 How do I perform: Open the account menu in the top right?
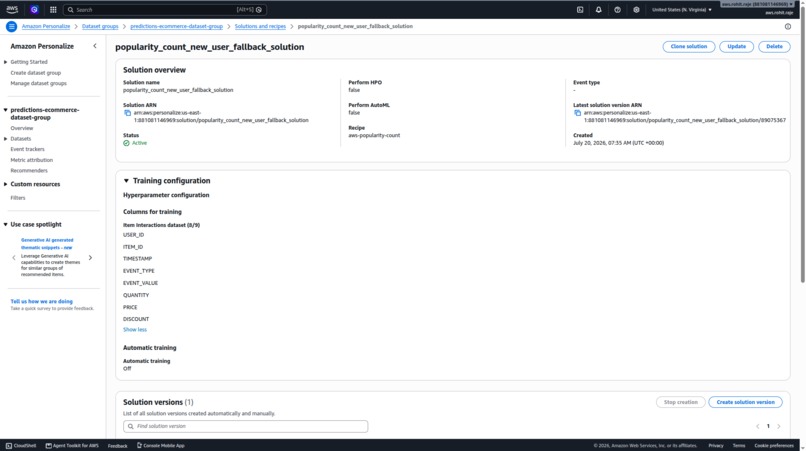[x=757, y=4]
